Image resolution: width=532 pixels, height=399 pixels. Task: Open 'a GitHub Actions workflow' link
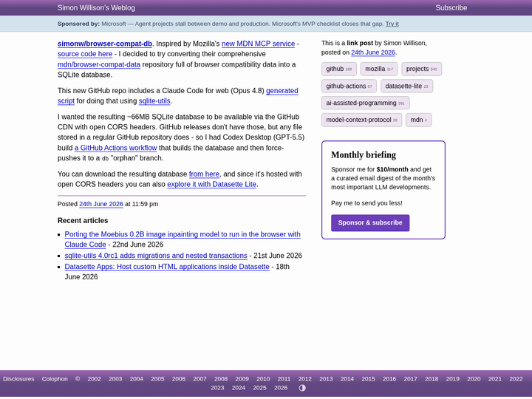tap(116, 148)
